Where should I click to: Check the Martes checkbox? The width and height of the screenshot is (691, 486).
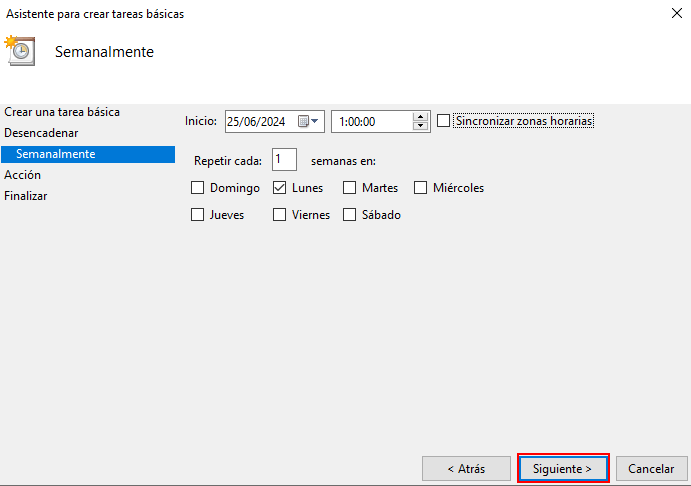tap(350, 188)
